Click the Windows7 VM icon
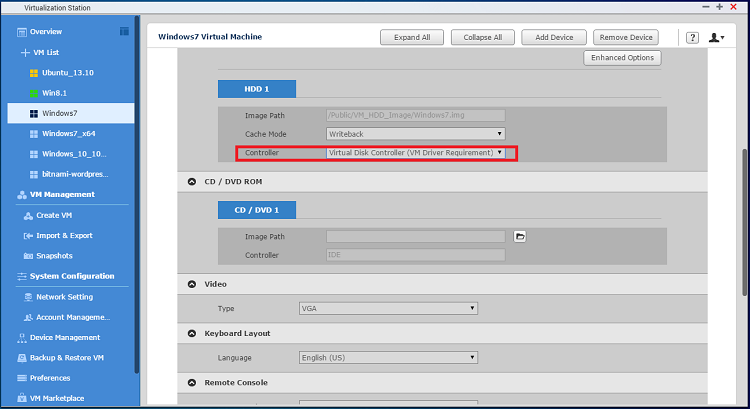 (x=34, y=113)
